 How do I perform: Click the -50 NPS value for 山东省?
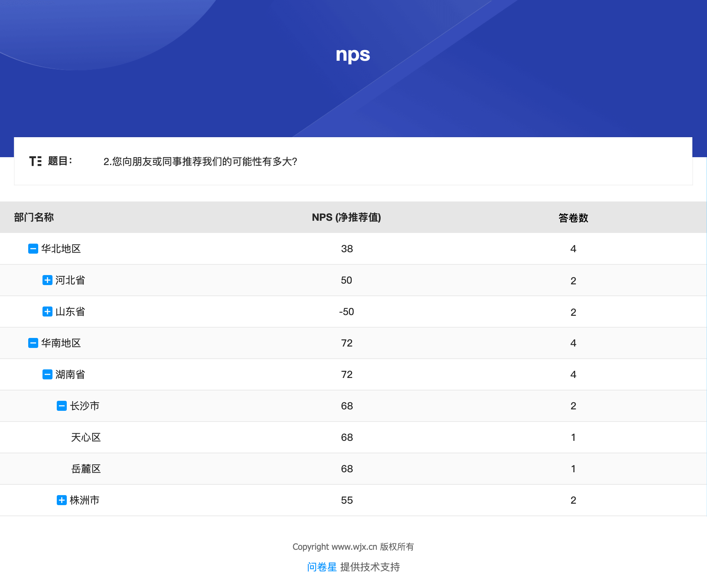(346, 312)
